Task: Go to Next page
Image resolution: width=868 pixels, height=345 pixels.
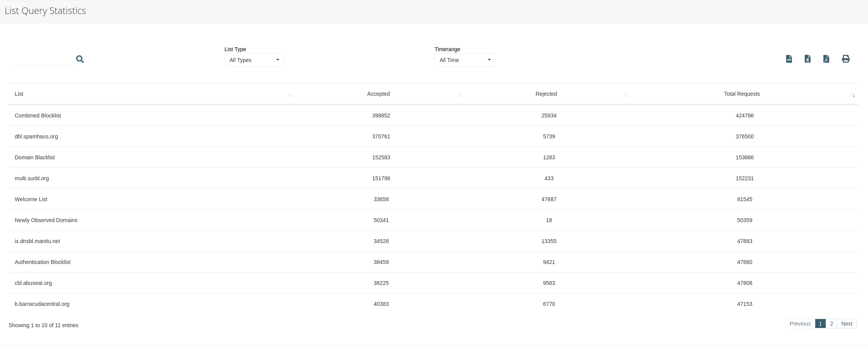Action: 847,324
